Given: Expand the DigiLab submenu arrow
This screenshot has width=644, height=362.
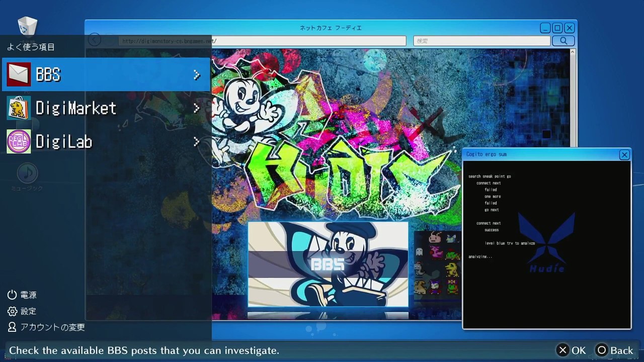Looking at the screenshot, I should (197, 142).
